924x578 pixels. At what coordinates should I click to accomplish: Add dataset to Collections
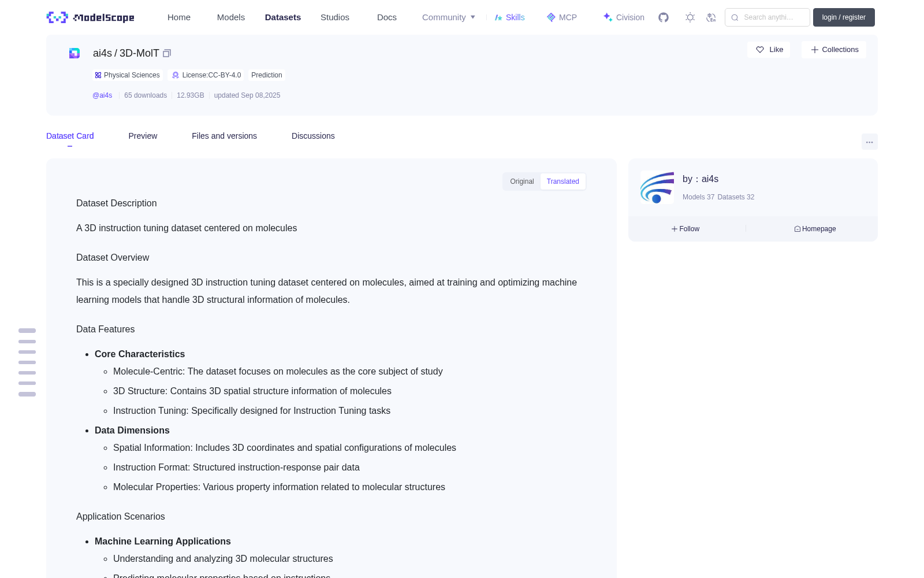[834, 50]
